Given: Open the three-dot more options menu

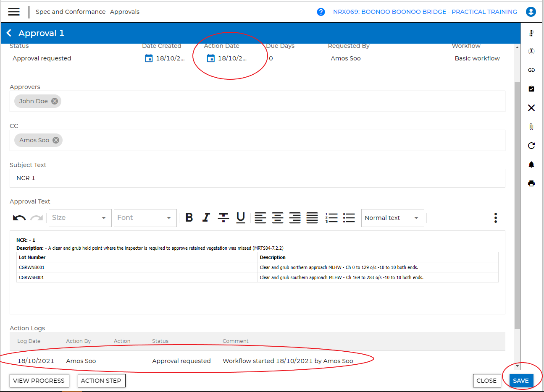Looking at the screenshot, I should (496, 218).
